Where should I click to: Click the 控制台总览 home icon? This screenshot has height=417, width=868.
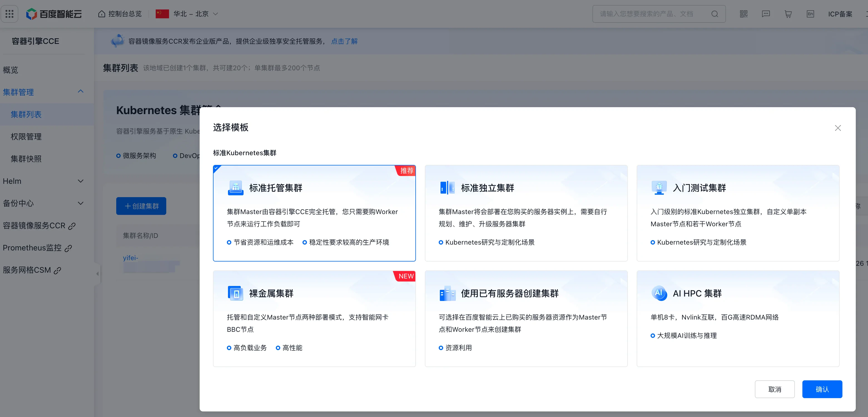101,14
